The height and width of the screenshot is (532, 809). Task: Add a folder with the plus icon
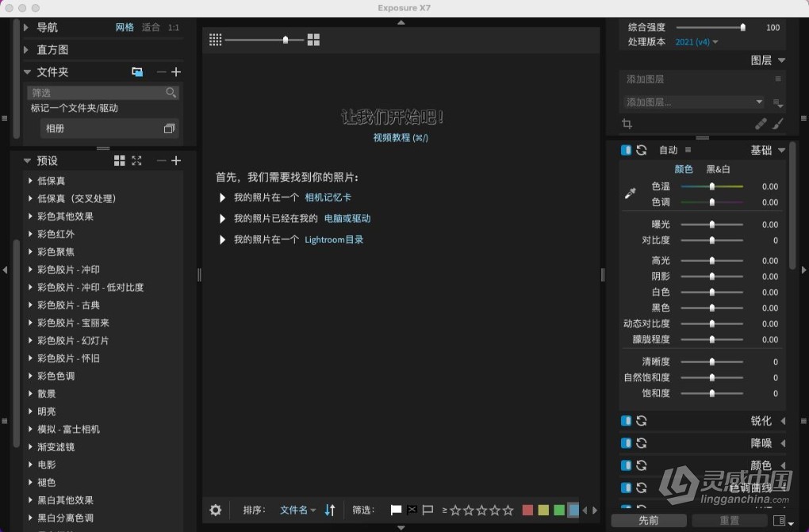176,72
